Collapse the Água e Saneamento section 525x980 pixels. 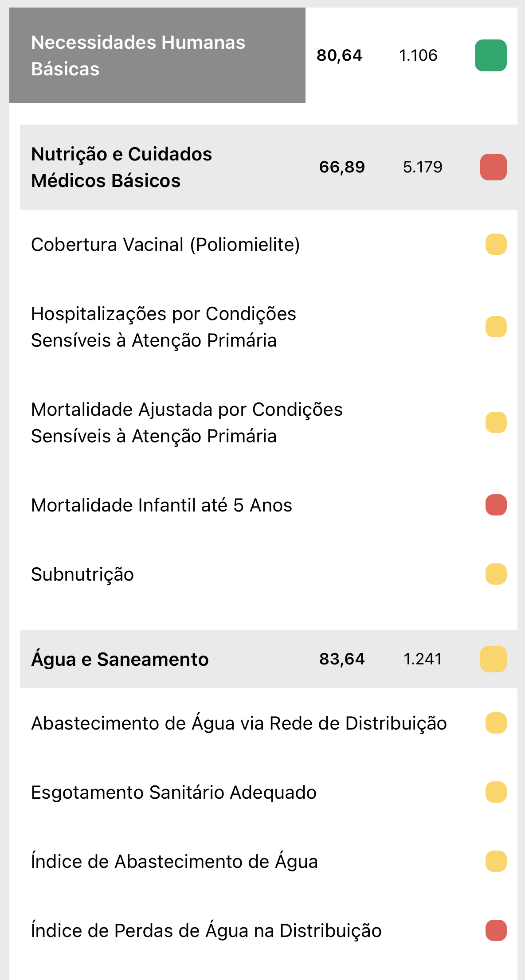pyautogui.click(x=120, y=659)
